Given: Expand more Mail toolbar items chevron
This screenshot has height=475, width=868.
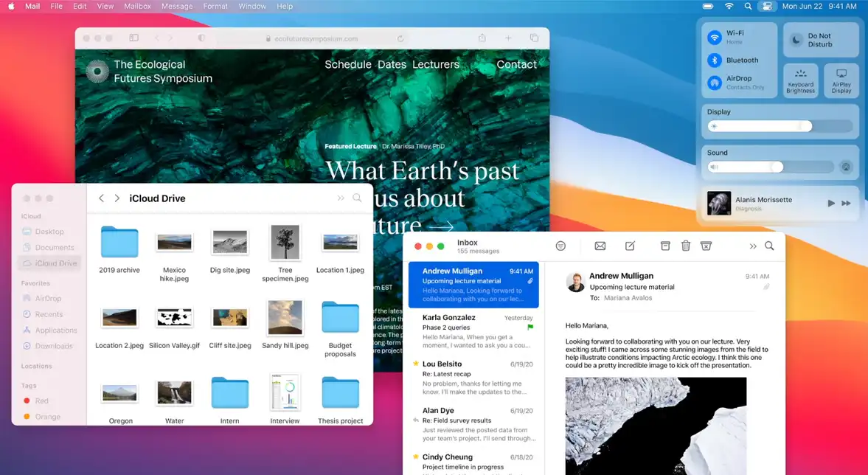Looking at the screenshot, I should [x=753, y=246].
